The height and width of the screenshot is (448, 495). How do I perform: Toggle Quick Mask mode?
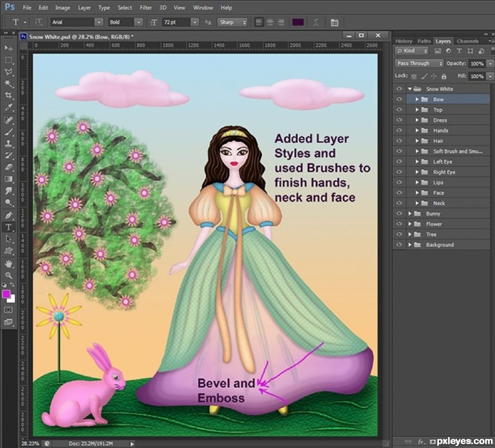8,309
